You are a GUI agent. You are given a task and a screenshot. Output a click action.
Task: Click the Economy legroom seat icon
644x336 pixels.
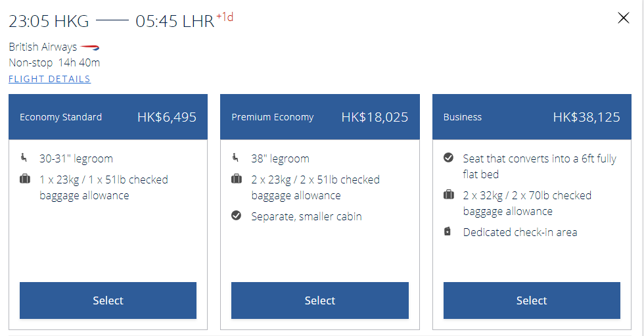click(x=25, y=158)
